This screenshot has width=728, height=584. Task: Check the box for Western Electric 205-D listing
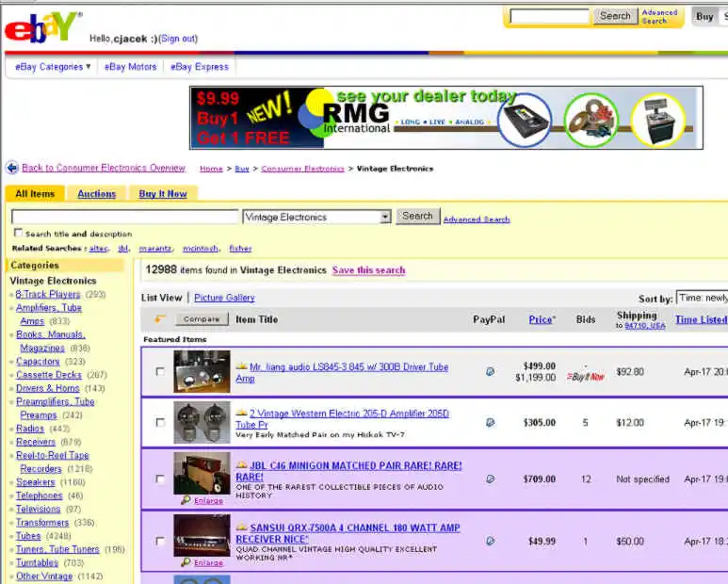click(160, 422)
